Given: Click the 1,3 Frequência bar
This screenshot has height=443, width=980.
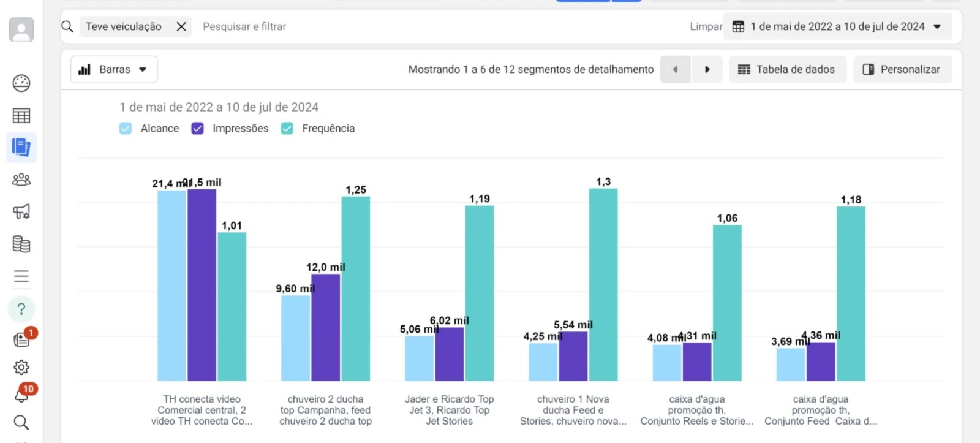Looking at the screenshot, I should (x=603, y=285).
